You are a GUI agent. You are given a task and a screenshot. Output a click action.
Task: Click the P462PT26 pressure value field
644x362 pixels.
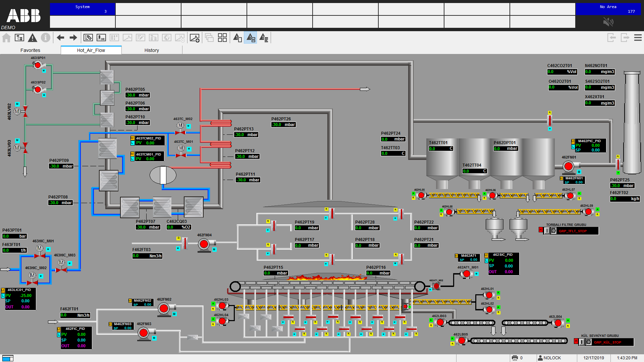283,125
